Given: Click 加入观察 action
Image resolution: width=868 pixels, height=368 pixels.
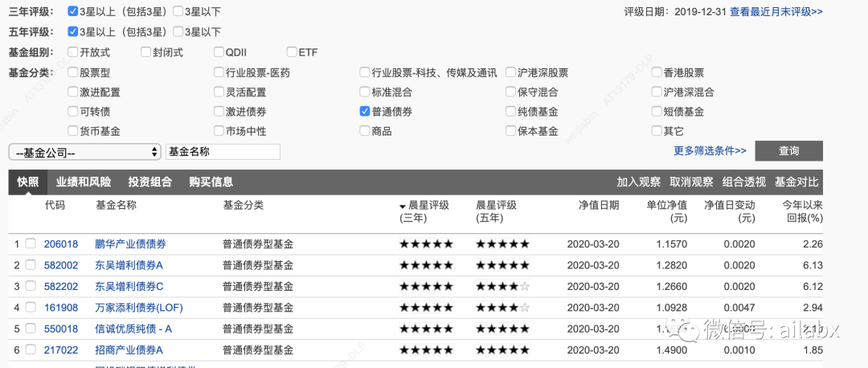Looking at the screenshot, I should click(x=639, y=182).
